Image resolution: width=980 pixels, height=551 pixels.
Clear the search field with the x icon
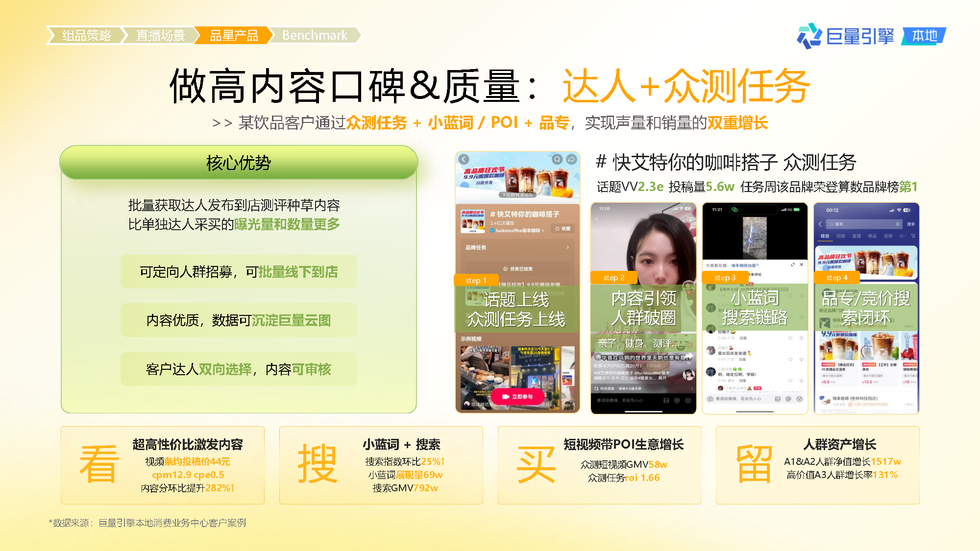pyautogui.click(x=898, y=224)
